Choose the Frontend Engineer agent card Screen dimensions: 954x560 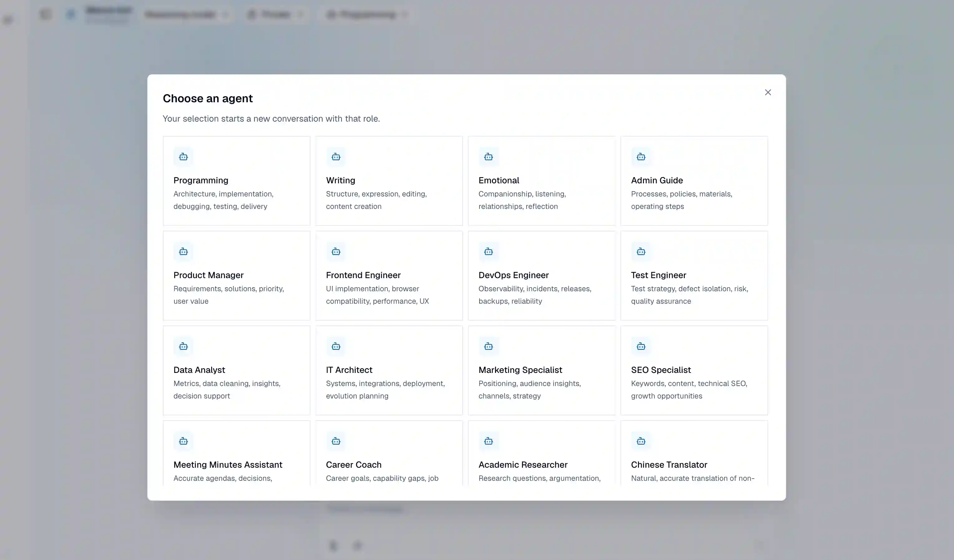[x=389, y=276]
